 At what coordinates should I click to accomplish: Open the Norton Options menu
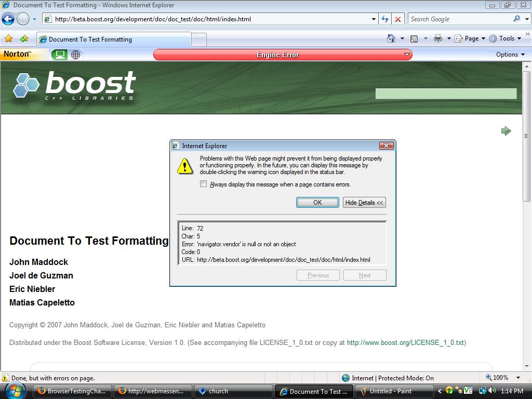pos(510,55)
